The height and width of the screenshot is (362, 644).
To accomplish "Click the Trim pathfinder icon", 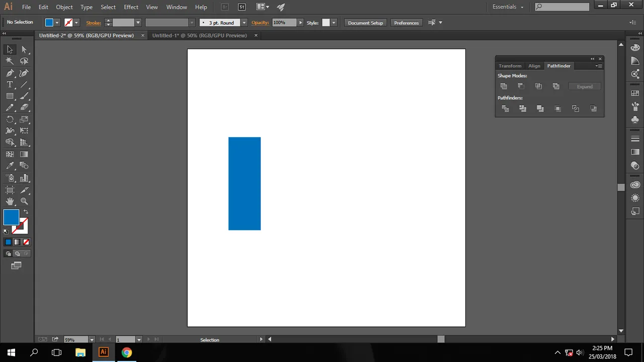I will [523, 109].
